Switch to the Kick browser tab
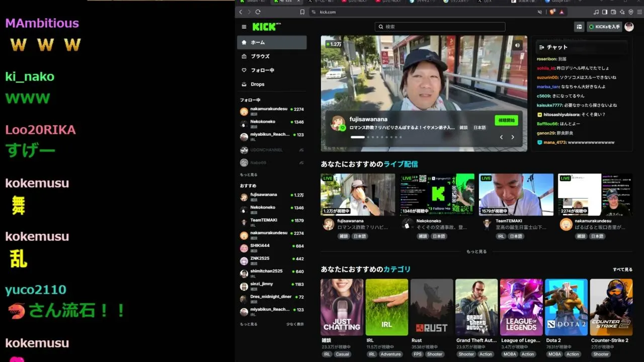This screenshot has height=362, width=644. pyautogui.click(x=288, y=2)
